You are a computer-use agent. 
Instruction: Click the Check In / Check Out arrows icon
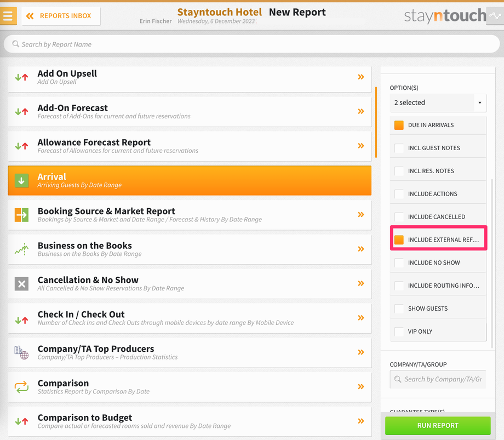pyautogui.click(x=21, y=321)
